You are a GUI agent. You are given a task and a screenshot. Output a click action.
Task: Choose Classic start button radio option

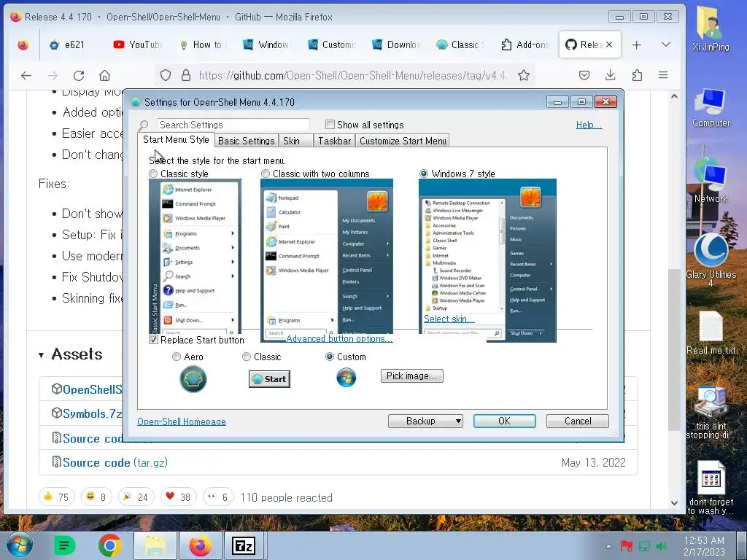247,357
